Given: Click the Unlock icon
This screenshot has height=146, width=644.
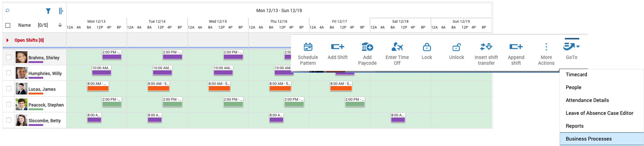Looking at the screenshot, I should click(456, 47).
